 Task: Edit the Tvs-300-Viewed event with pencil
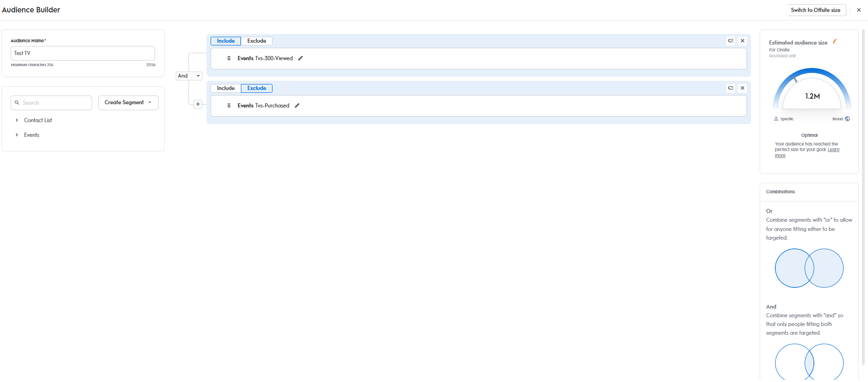tap(300, 58)
